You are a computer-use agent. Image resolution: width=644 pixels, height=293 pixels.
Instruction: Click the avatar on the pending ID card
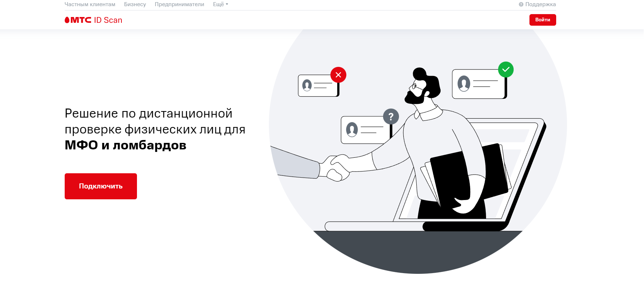[352, 129]
